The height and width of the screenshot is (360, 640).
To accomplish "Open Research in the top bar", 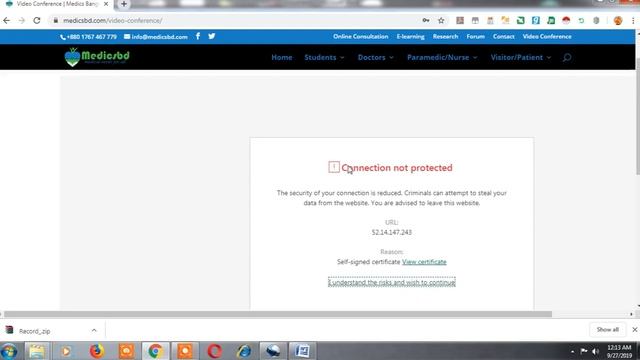I will 445,36.
